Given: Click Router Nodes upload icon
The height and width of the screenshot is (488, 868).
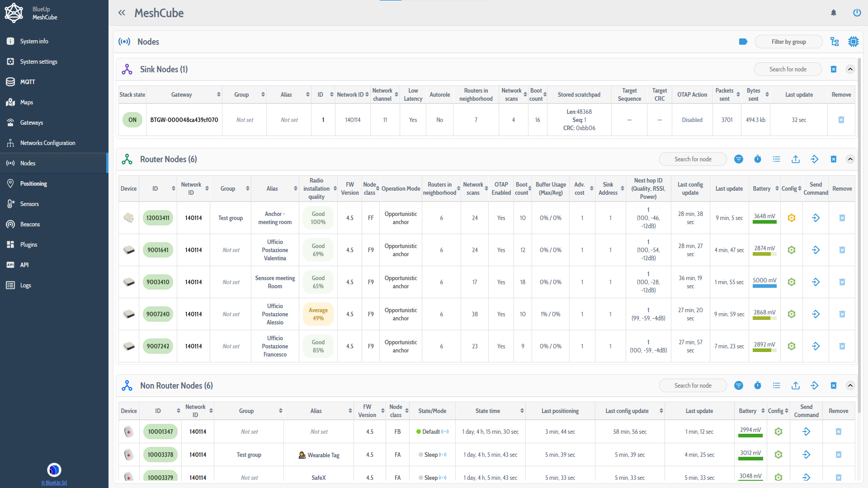Looking at the screenshot, I should click(x=795, y=159).
